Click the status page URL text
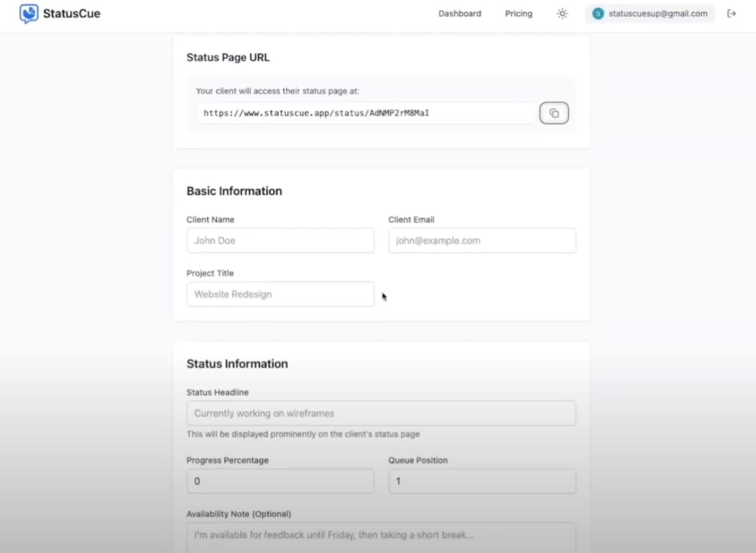This screenshot has height=553, width=756. click(x=316, y=113)
